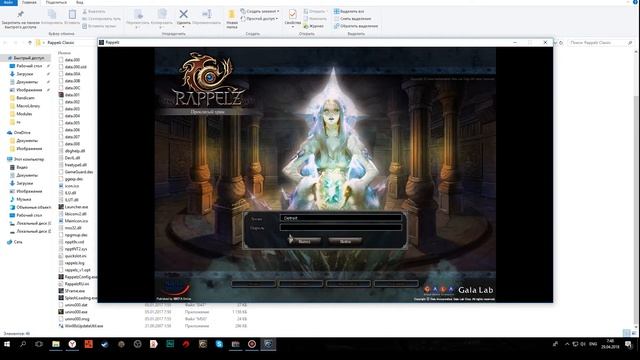This screenshot has width=640, height=360.
Task: Switch to the Вид ribbon tab
Action: 80,2
